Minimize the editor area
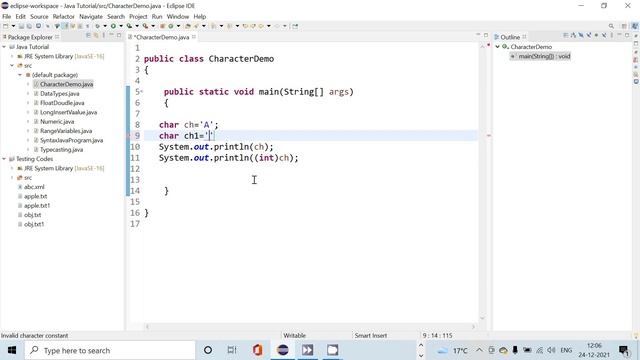Viewport: 640px width, 360px height. click(478, 35)
